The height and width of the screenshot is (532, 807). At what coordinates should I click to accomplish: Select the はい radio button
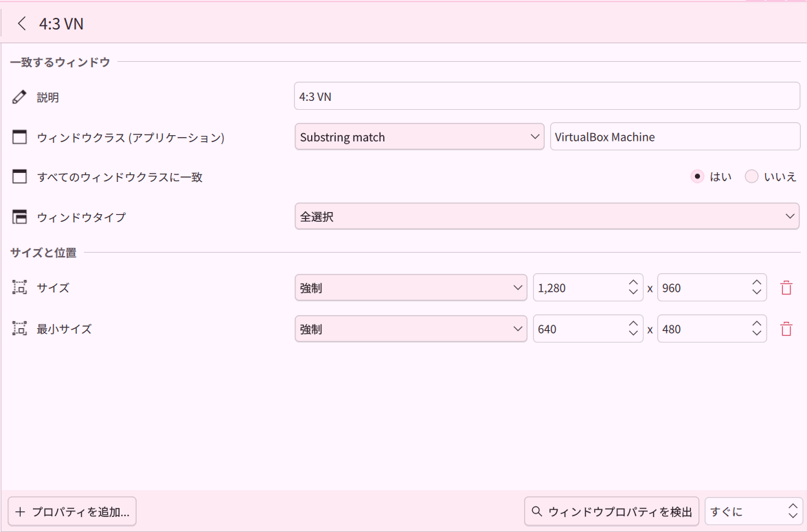pos(697,176)
